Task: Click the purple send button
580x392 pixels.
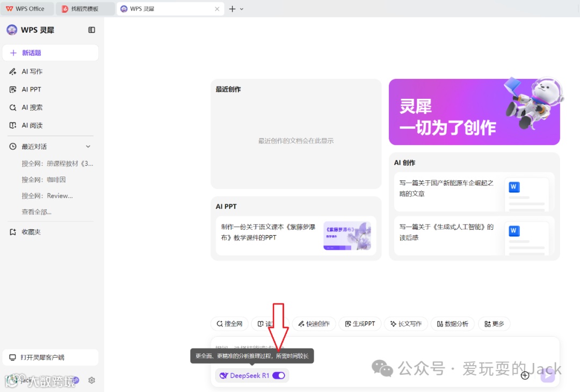Action: coord(547,376)
